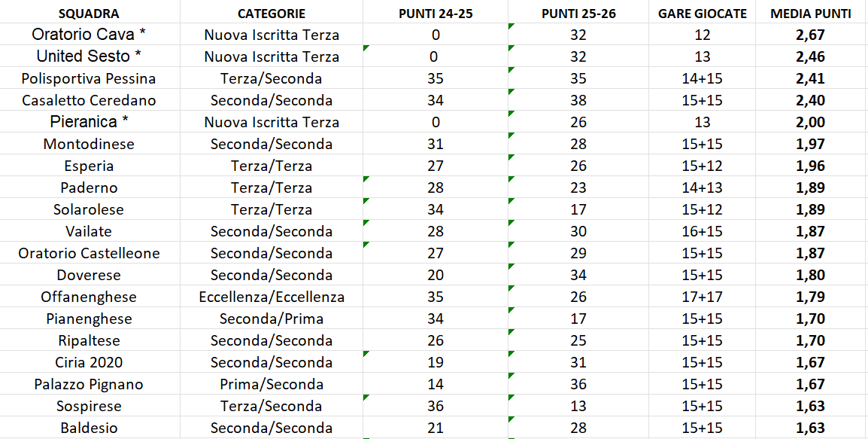This screenshot has width=868, height=439.
Task: Select the CATEGORIE header cell
Action: (x=271, y=14)
